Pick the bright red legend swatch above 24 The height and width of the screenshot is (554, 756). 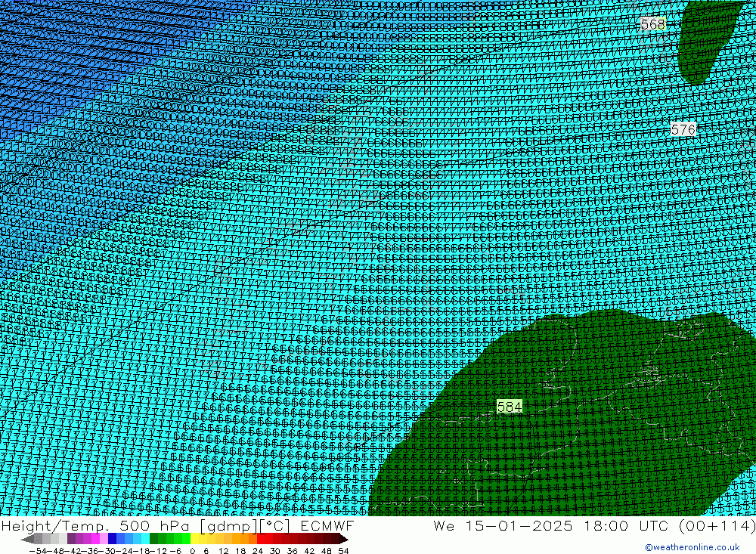click(261, 539)
